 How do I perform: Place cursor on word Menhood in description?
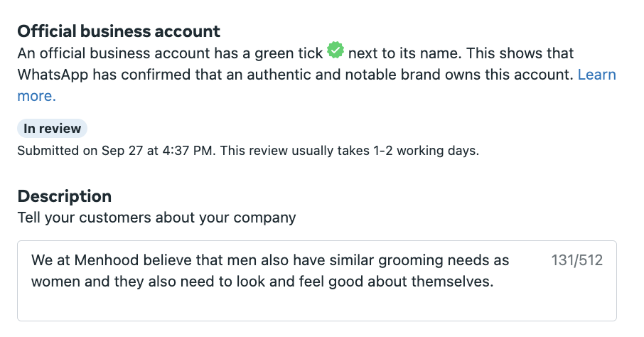click(x=107, y=260)
